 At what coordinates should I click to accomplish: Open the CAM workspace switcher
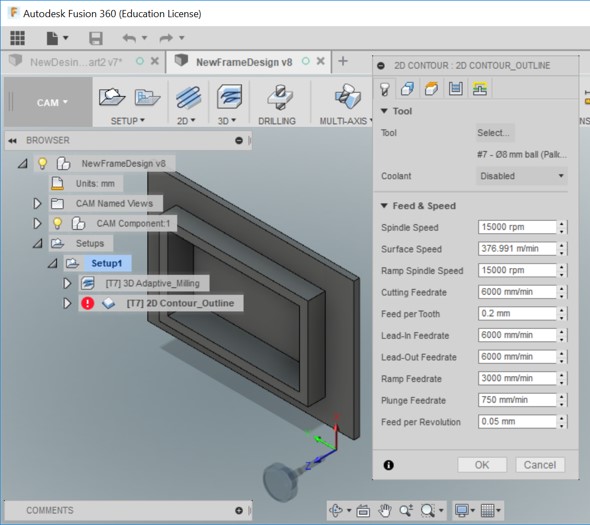[x=52, y=102]
